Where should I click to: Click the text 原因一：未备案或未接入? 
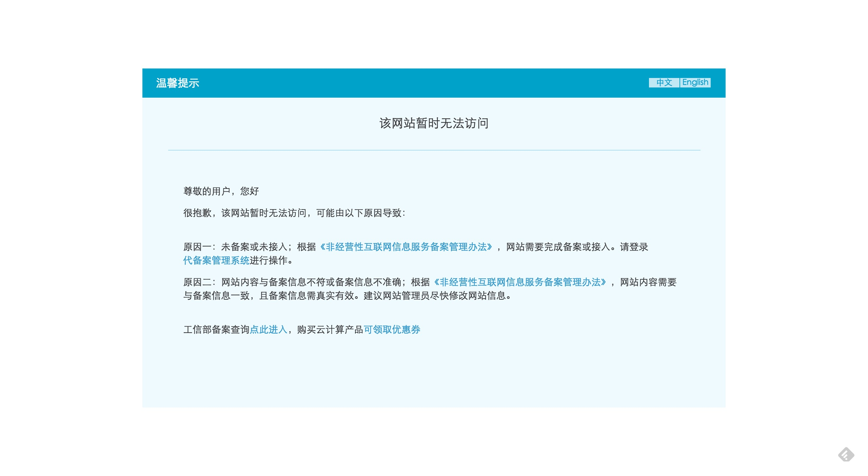pyautogui.click(x=235, y=247)
